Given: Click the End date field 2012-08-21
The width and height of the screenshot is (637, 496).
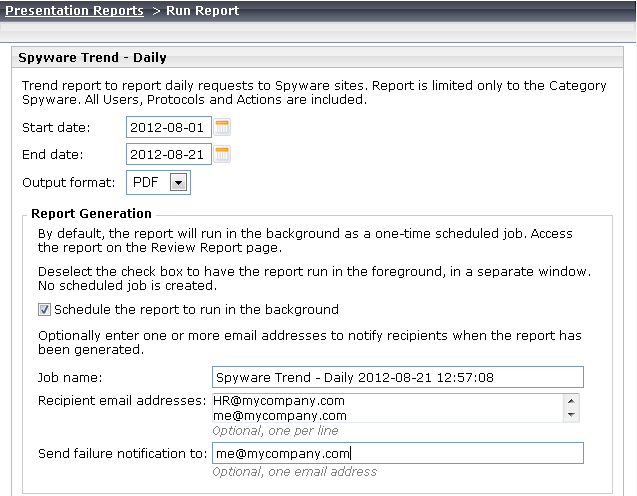Looking at the screenshot, I should [169, 154].
